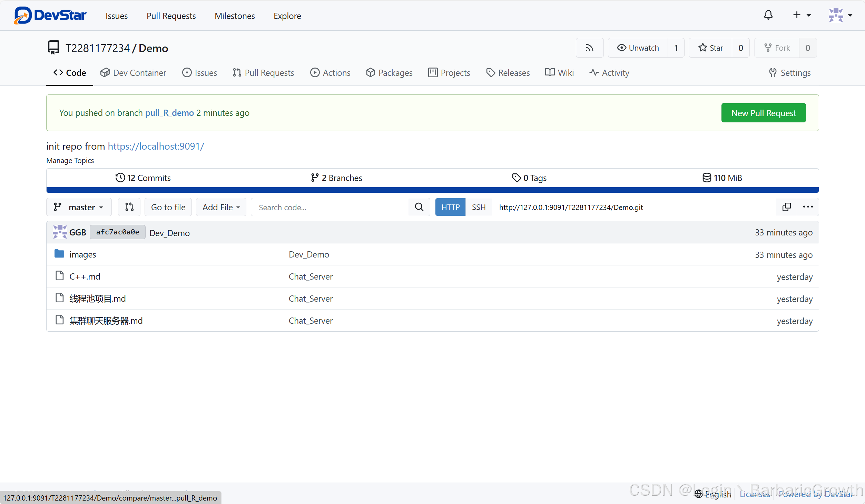865x504 pixels.
Task: Open the Add File dropdown
Action: click(x=221, y=207)
